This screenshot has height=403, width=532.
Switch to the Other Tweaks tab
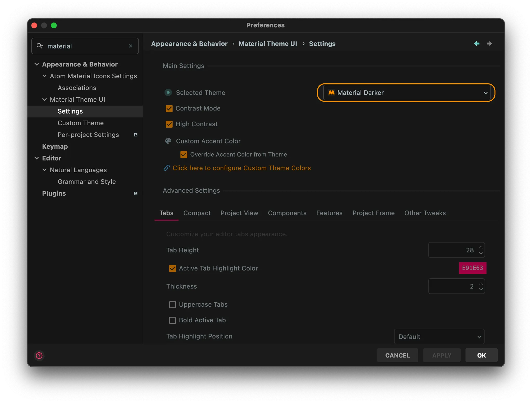[425, 213]
